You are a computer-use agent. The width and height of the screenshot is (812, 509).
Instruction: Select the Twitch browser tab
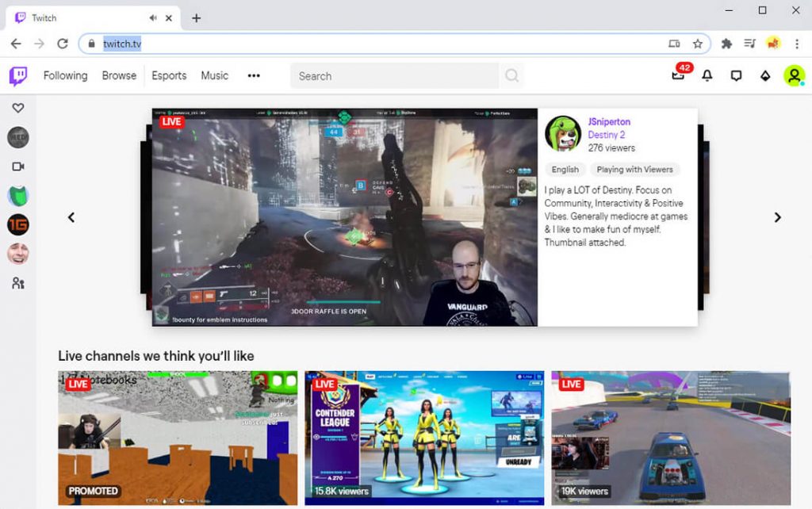(94, 18)
